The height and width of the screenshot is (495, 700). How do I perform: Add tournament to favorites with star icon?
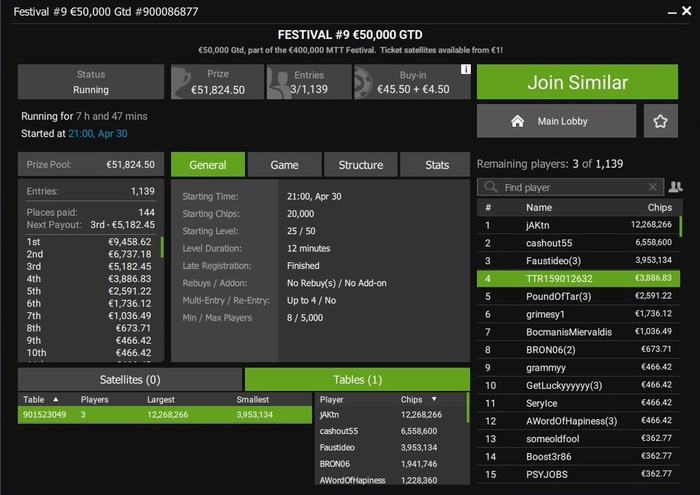(660, 121)
